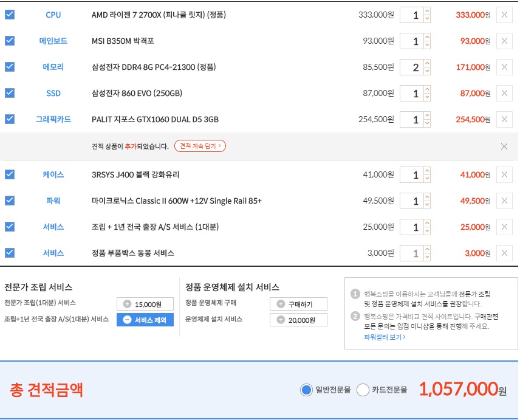Toggle the 케이스 item checkbox
This screenshot has width=520, height=420.
click(x=10, y=174)
